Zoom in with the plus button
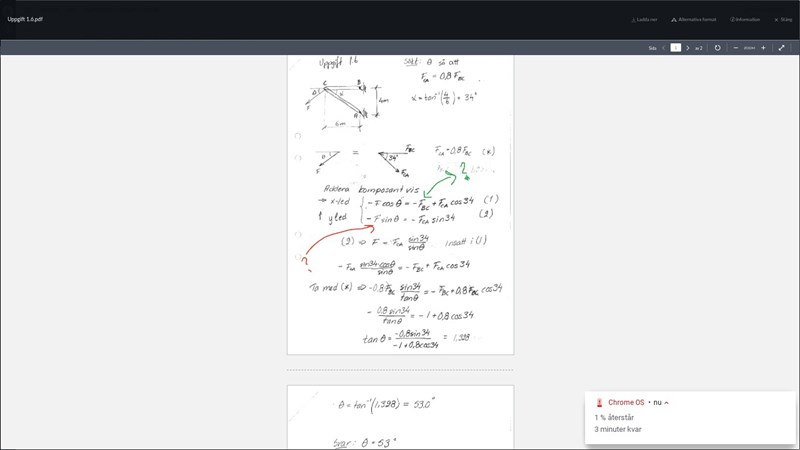800x450 pixels. [763, 48]
